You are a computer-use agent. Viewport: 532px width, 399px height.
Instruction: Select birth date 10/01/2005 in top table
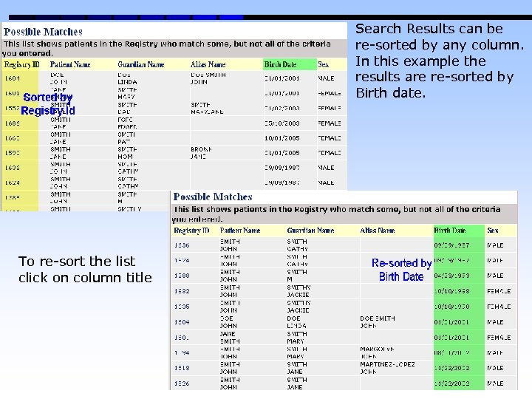tap(282, 138)
